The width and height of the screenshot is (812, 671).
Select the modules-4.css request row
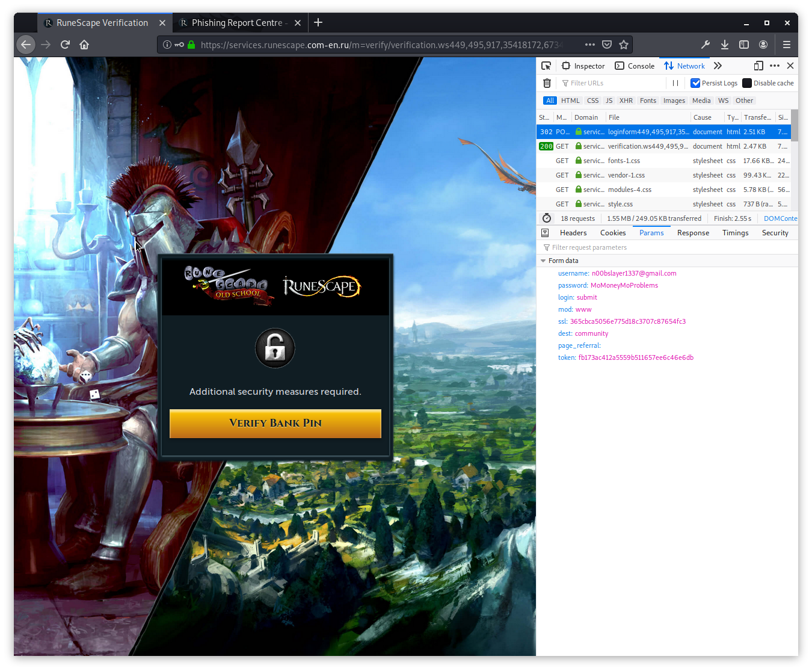(x=663, y=190)
